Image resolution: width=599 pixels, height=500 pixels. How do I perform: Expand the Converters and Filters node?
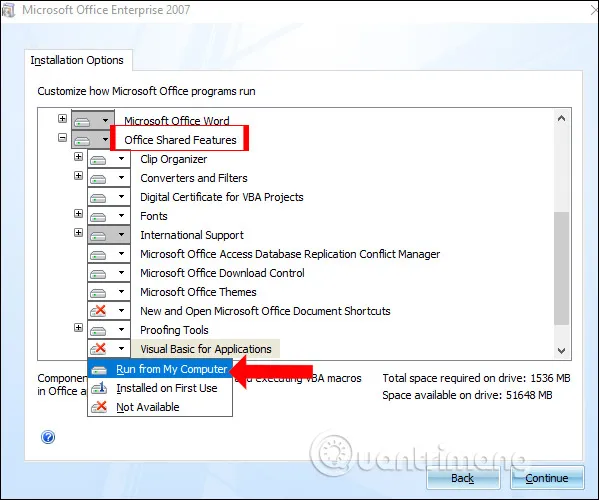pos(78,176)
